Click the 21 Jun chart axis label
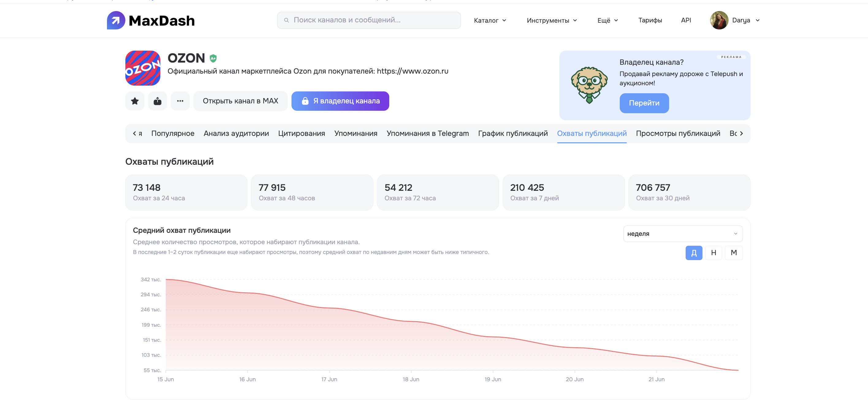This screenshot has width=868, height=400. pyautogui.click(x=657, y=379)
